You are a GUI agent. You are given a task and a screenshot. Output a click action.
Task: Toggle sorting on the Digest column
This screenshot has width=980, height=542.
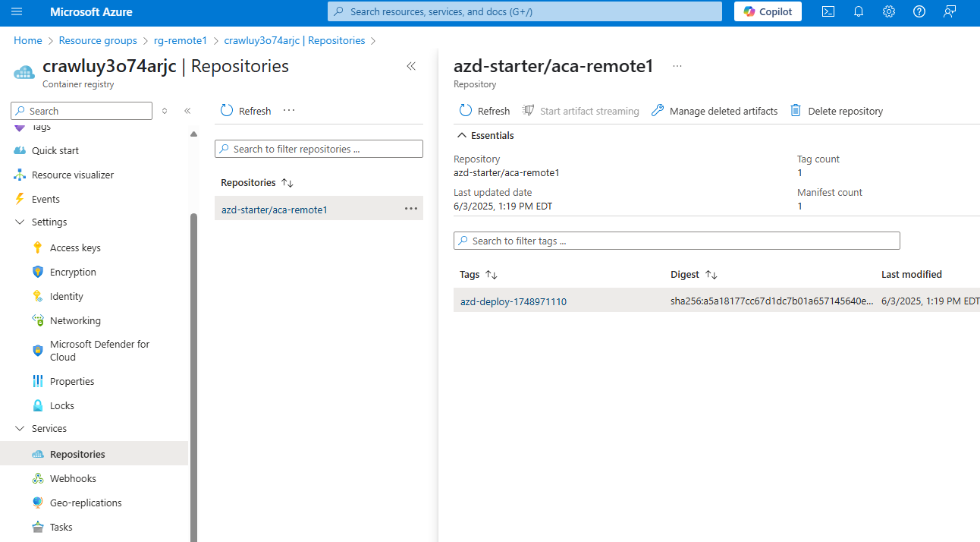[x=693, y=274]
